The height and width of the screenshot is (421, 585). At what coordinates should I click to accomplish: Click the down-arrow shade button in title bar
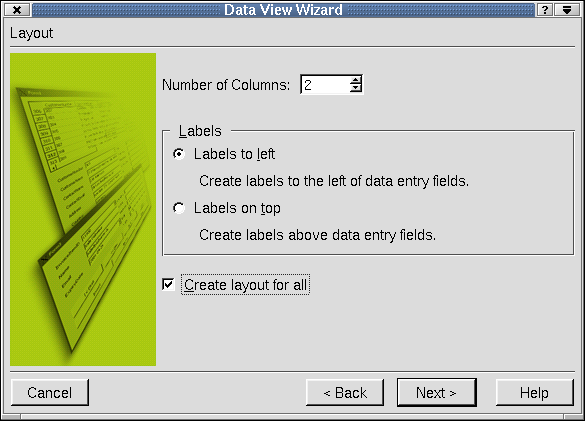567,10
